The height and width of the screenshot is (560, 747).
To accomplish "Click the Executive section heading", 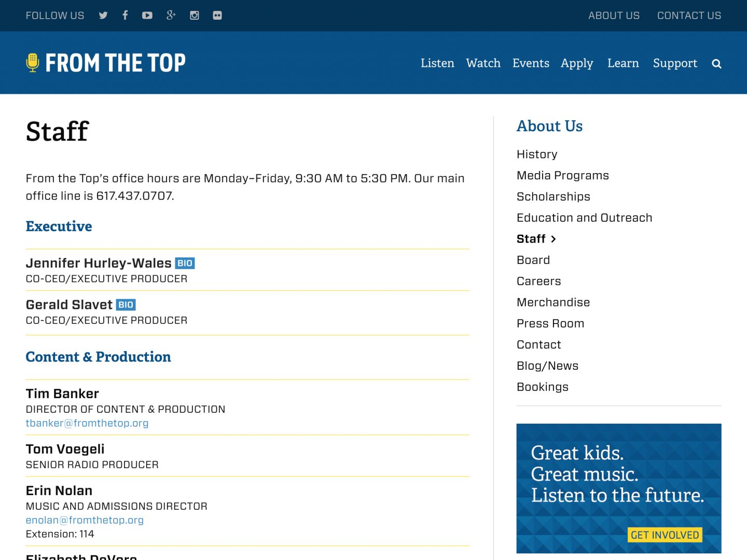I will click(x=59, y=227).
